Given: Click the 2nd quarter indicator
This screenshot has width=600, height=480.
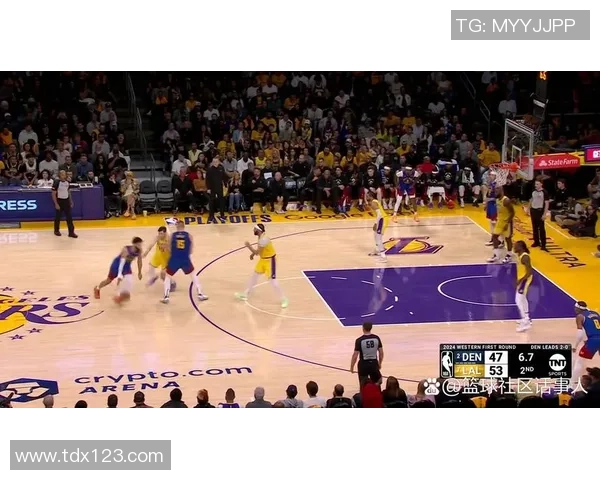Looking at the screenshot, I should (526, 371).
